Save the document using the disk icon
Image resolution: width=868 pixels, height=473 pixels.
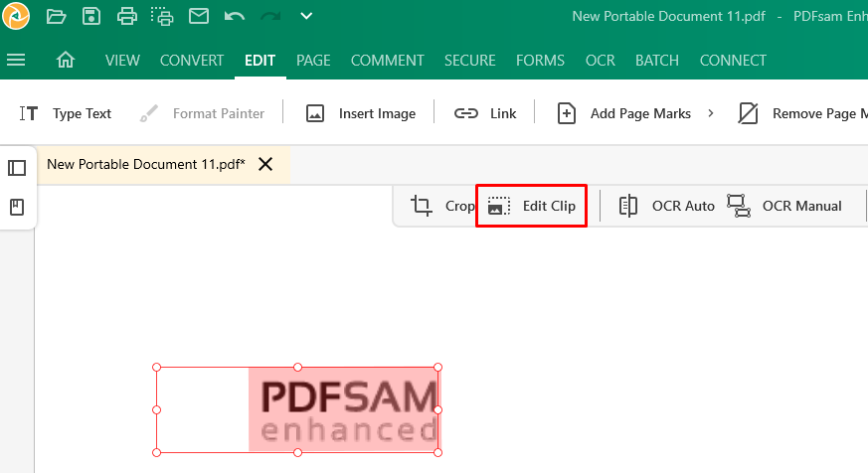[x=91, y=16]
